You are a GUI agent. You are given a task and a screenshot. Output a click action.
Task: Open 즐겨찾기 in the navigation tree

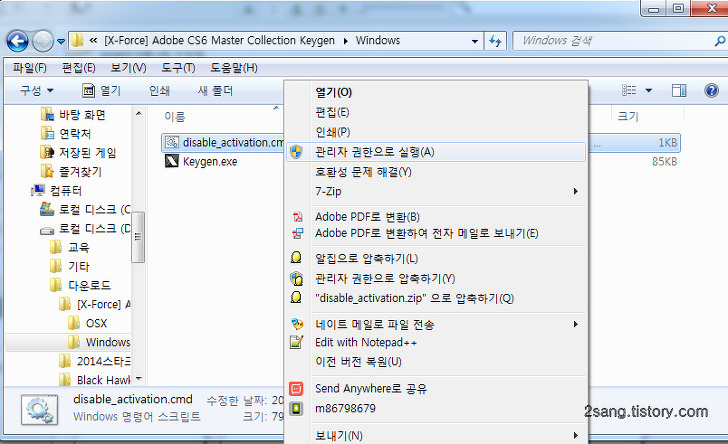80,172
